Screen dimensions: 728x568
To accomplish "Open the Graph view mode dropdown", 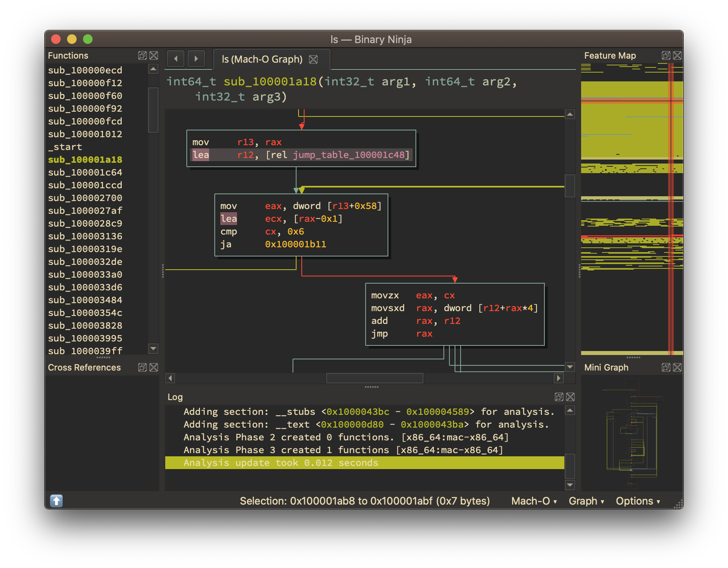I will tap(586, 501).
